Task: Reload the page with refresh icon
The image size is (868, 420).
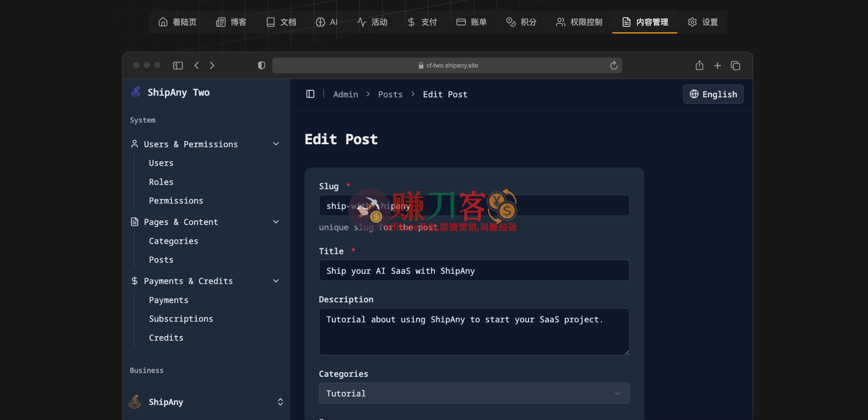Action: pyautogui.click(x=614, y=66)
